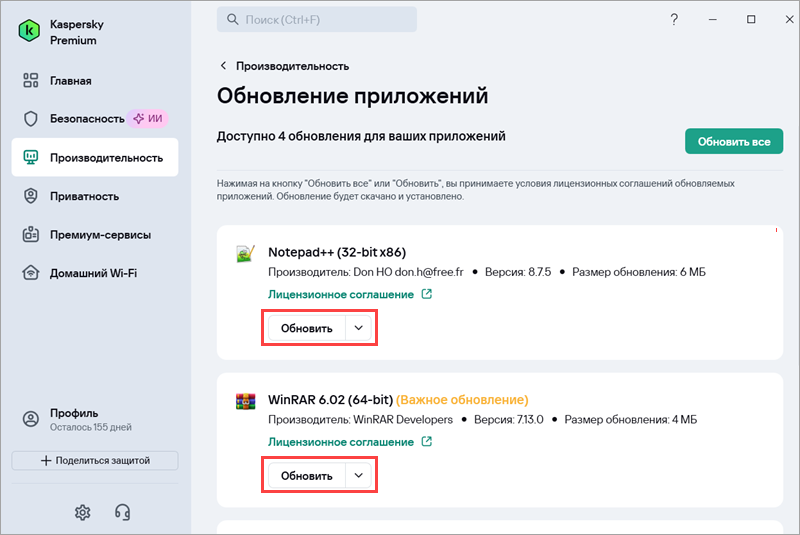Open settings via the gear icon
Viewport: 800px width, 535px height.
point(83,512)
